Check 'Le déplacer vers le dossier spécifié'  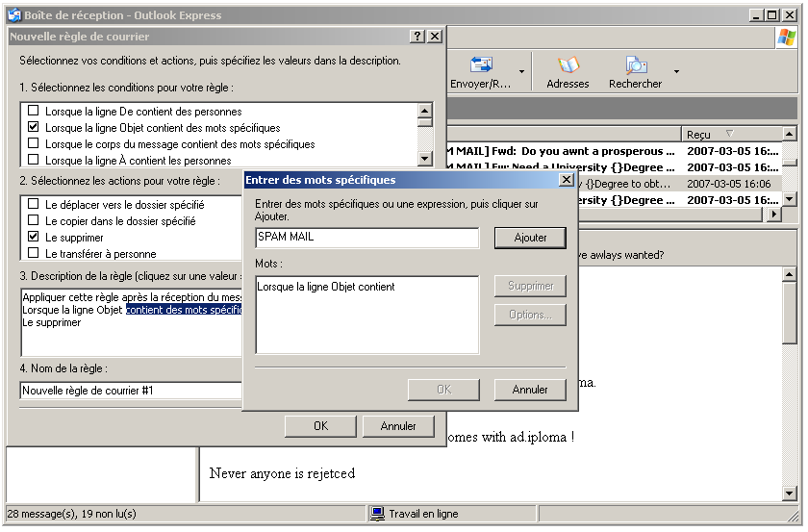click(34, 204)
